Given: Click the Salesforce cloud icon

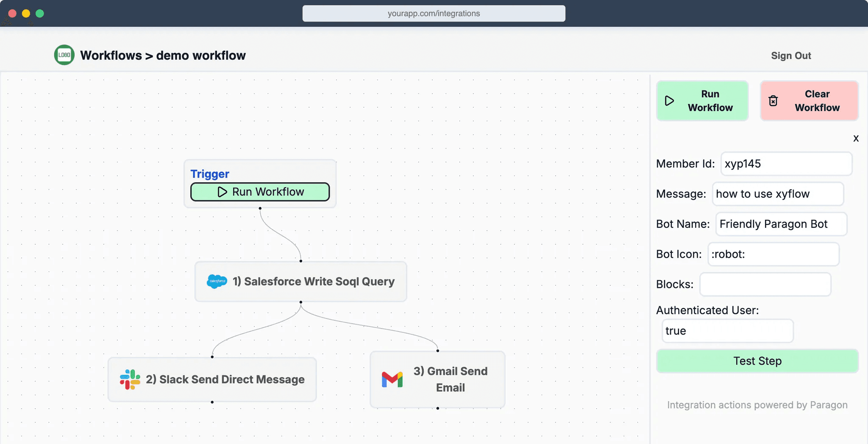Looking at the screenshot, I should pyautogui.click(x=217, y=281).
